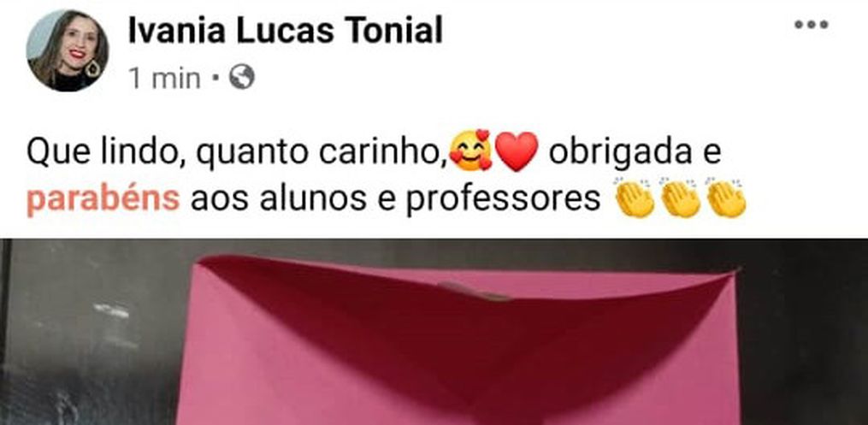Open the Ivania Lucas Tonial profile name link
Viewport: 868px width, 425px height.
285,30
